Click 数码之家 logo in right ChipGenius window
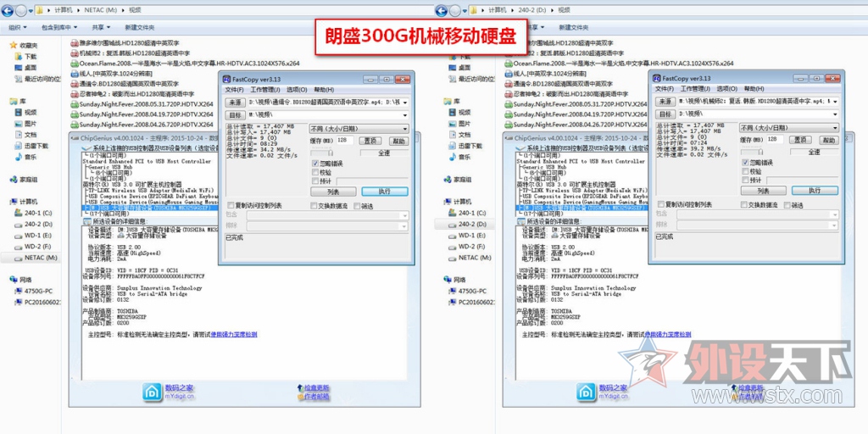Screen dimensions: 868x434 pos(603,392)
